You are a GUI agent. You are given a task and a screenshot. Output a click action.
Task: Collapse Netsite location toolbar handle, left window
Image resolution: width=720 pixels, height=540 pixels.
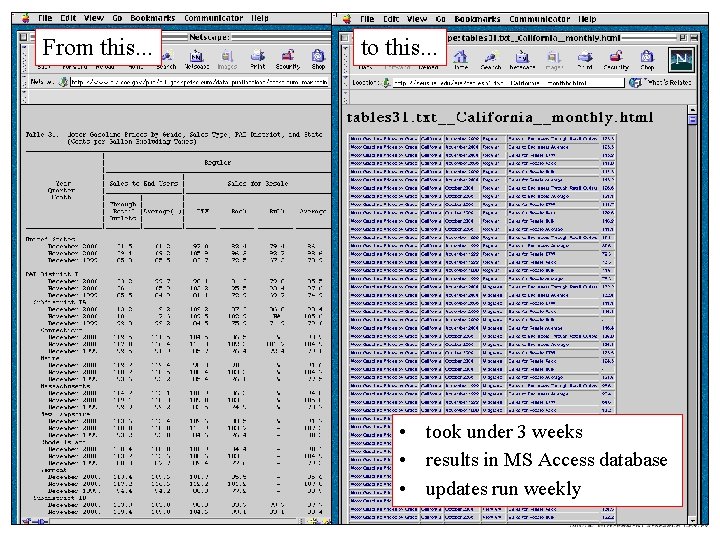point(24,82)
